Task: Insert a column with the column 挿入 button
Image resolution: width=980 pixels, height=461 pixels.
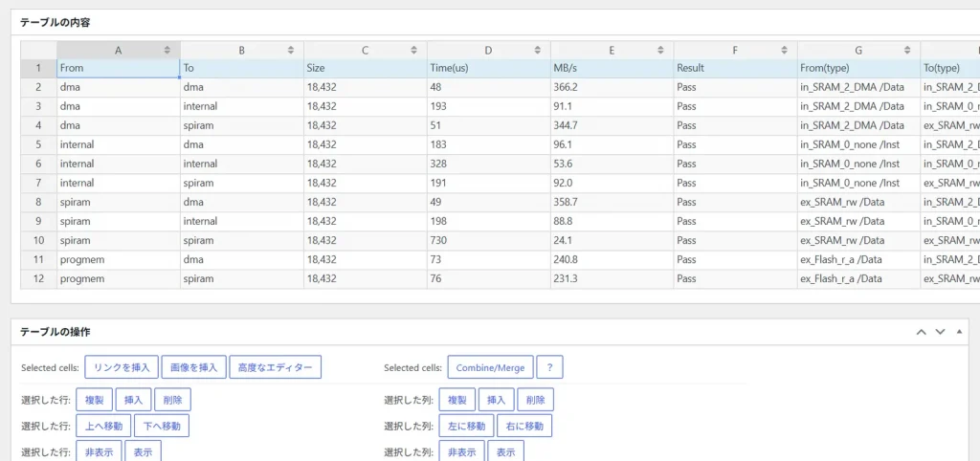Action: point(497,400)
